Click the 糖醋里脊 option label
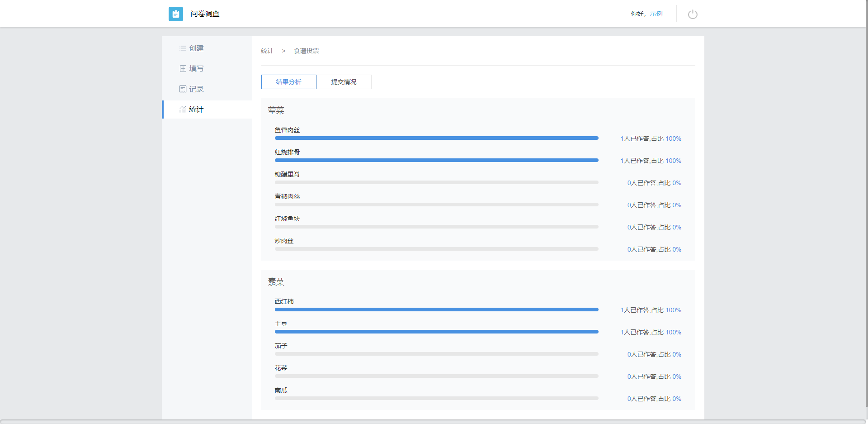 coord(287,174)
